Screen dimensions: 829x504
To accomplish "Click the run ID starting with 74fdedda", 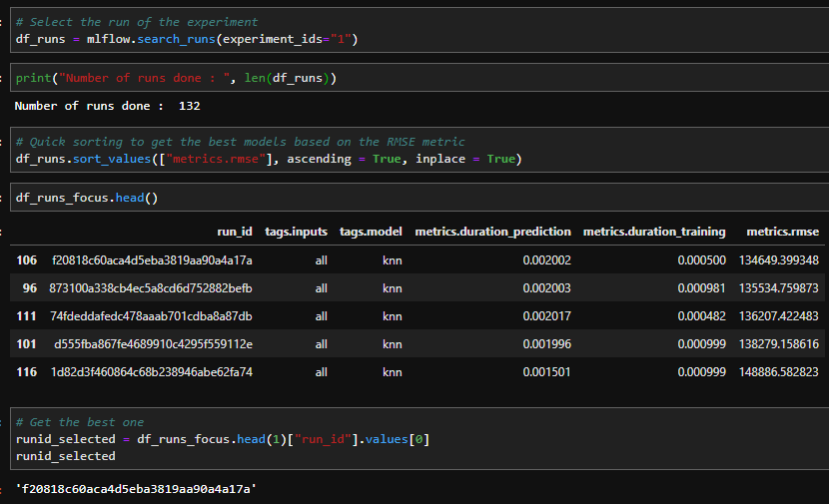I will coord(151,316).
